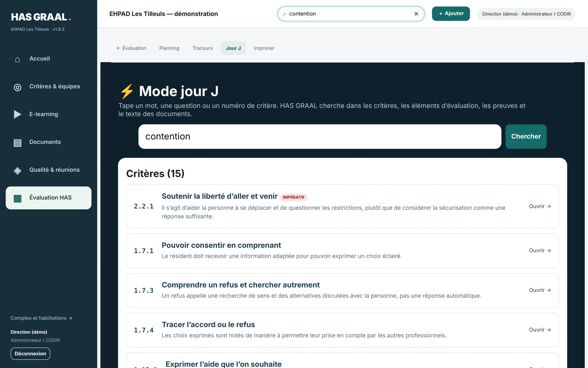Open the Documents sidebar section
Screen dimensions: 588x368
pyautogui.click(x=49, y=142)
